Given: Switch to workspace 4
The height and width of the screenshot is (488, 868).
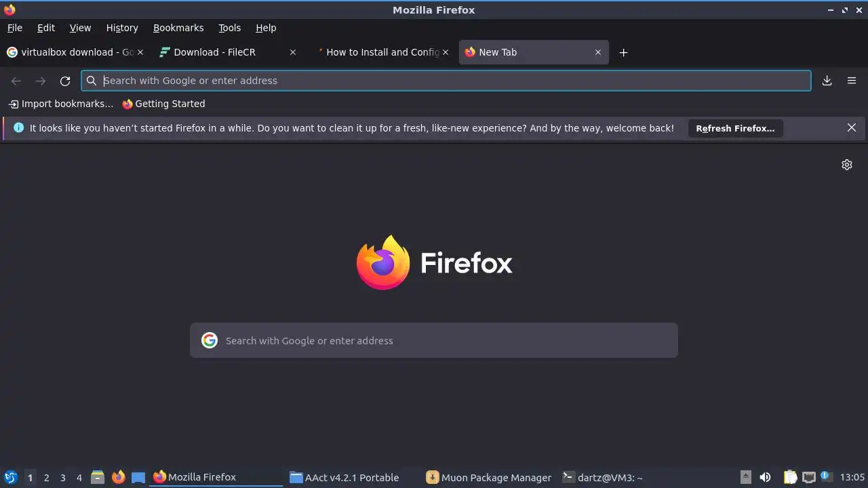Looking at the screenshot, I should tap(79, 478).
